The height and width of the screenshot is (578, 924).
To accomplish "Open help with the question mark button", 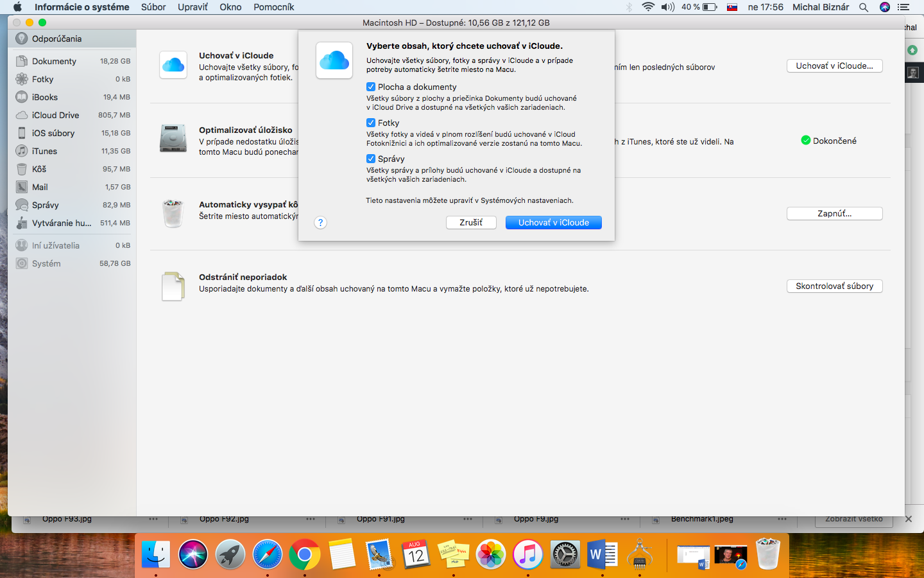I will (x=321, y=223).
